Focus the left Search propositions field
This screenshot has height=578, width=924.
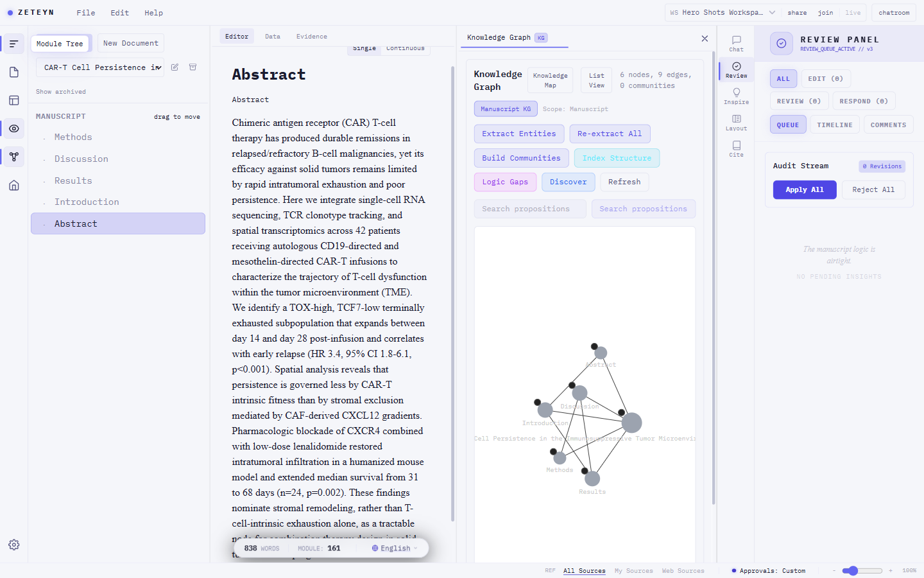(530, 209)
